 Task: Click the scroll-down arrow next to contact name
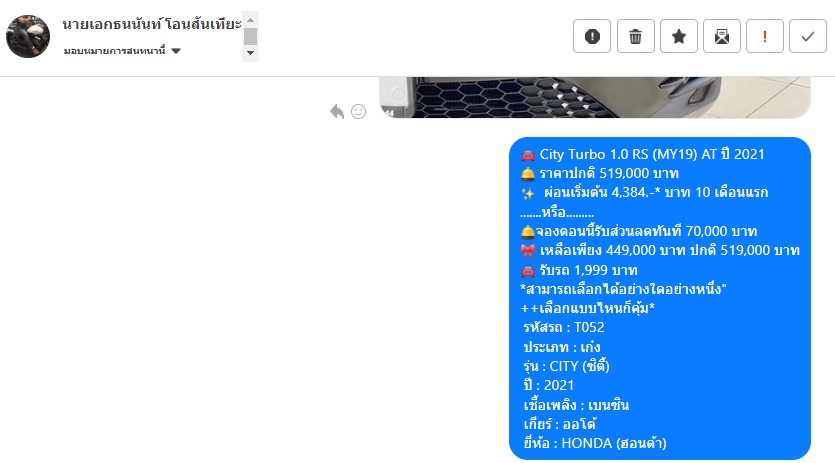(x=250, y=53)
